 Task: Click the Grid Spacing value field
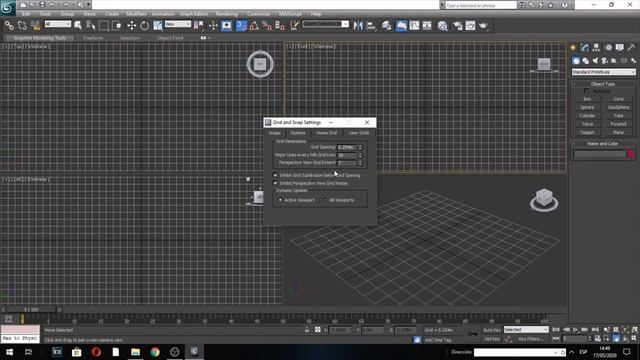click(347, 147)
